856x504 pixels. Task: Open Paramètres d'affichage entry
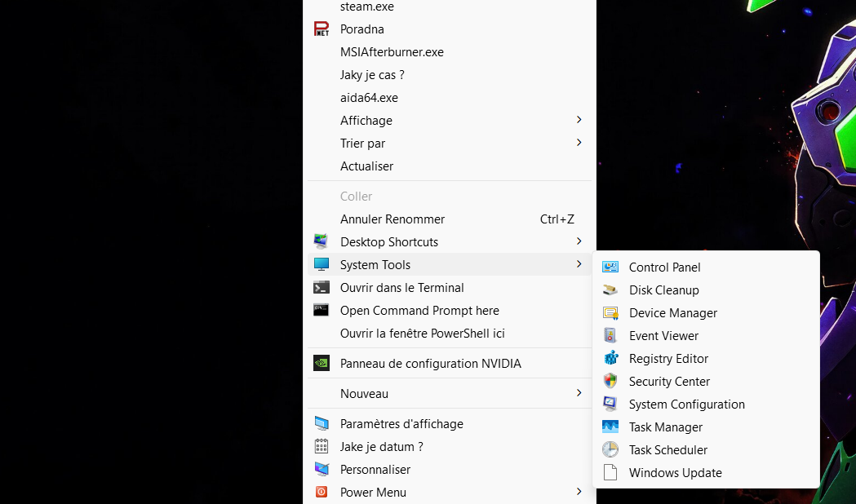tap(401, 424)
